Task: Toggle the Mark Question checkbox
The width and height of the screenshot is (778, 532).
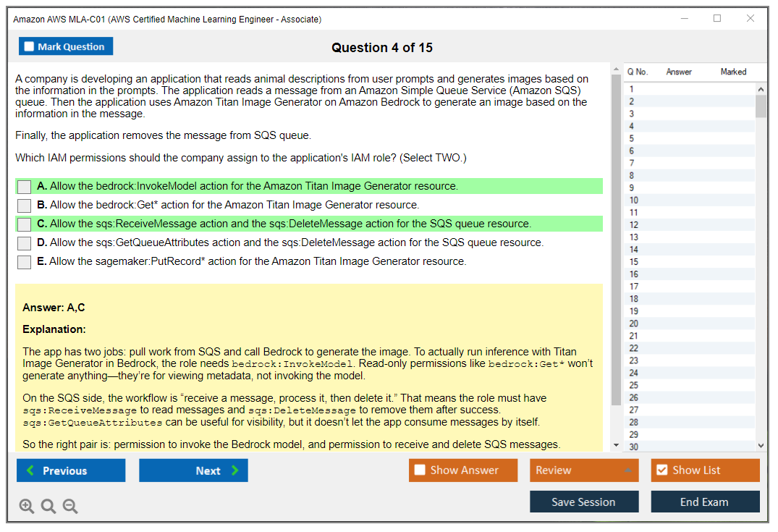Action: [29, 46]
